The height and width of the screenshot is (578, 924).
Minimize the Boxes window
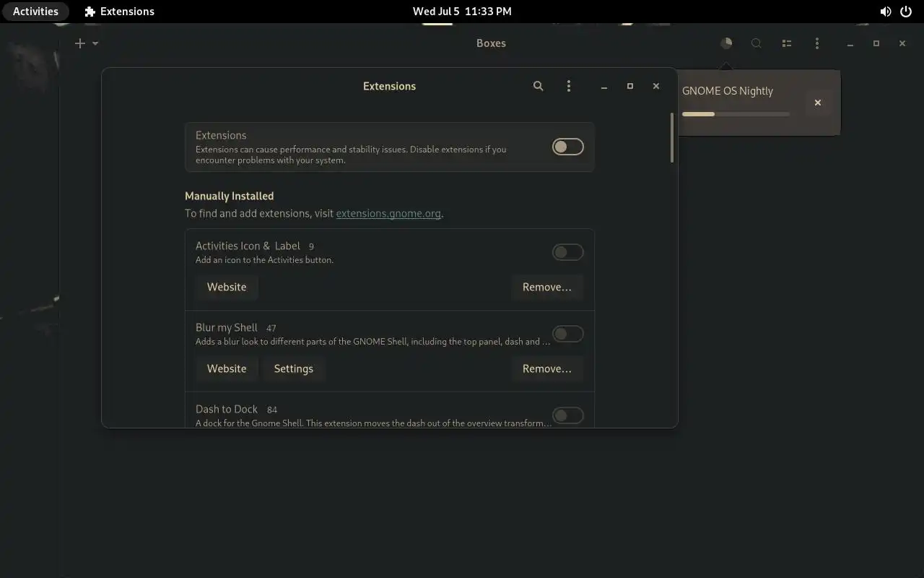[x=850, y=43]
